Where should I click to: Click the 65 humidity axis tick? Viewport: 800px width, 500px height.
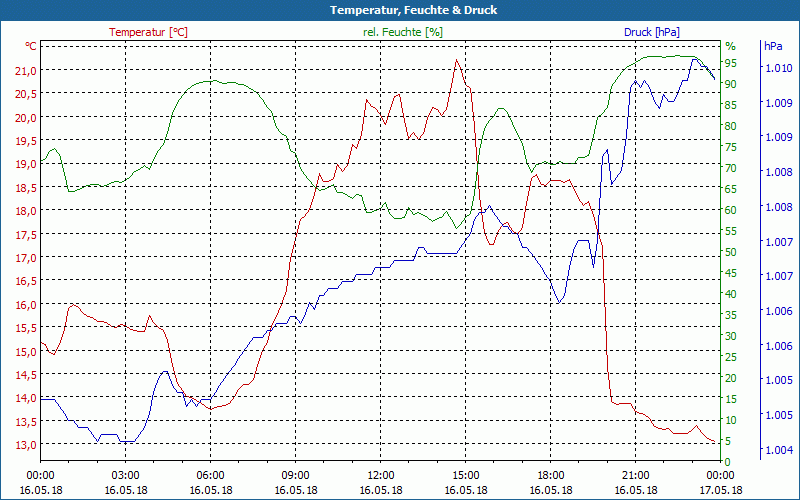731,189
